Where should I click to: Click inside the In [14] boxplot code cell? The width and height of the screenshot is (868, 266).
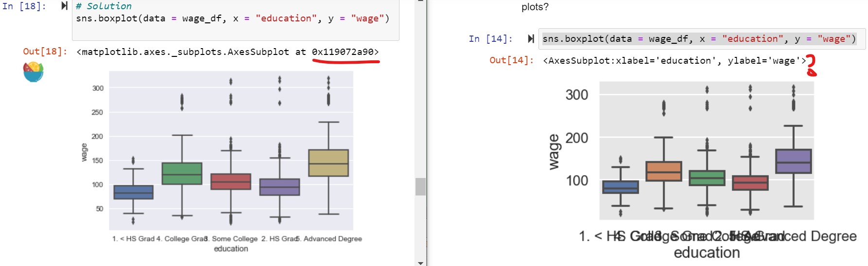702,39
